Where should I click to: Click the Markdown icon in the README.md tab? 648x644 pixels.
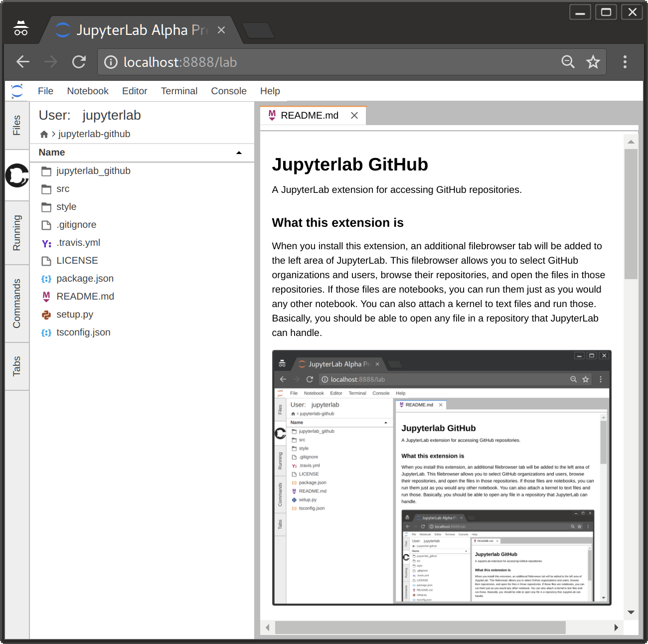pos(272,115)
